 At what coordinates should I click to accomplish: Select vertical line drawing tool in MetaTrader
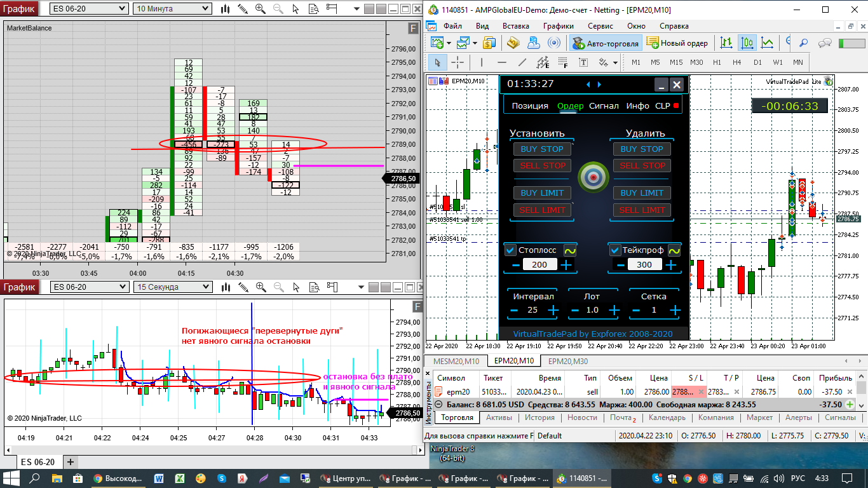482,62
